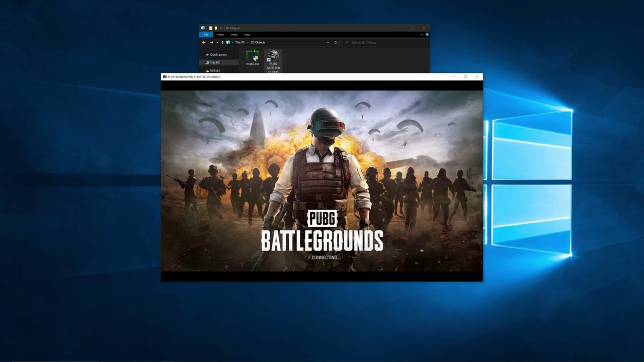Viewport: 644px width, 362px height.
Task: Minimize the PLAYERUNKNOWN'S BATTLEGROUNDS window
Action: click(453, 77)
